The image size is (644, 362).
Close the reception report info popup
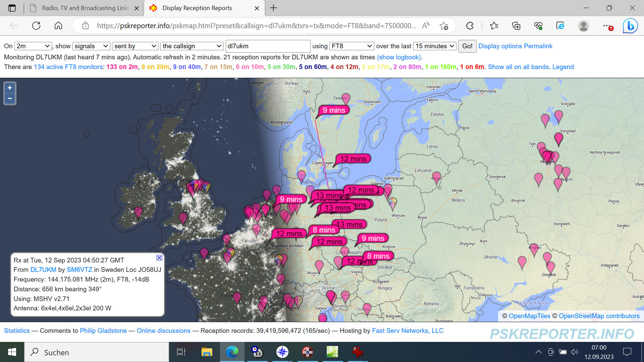pos(159,258)
